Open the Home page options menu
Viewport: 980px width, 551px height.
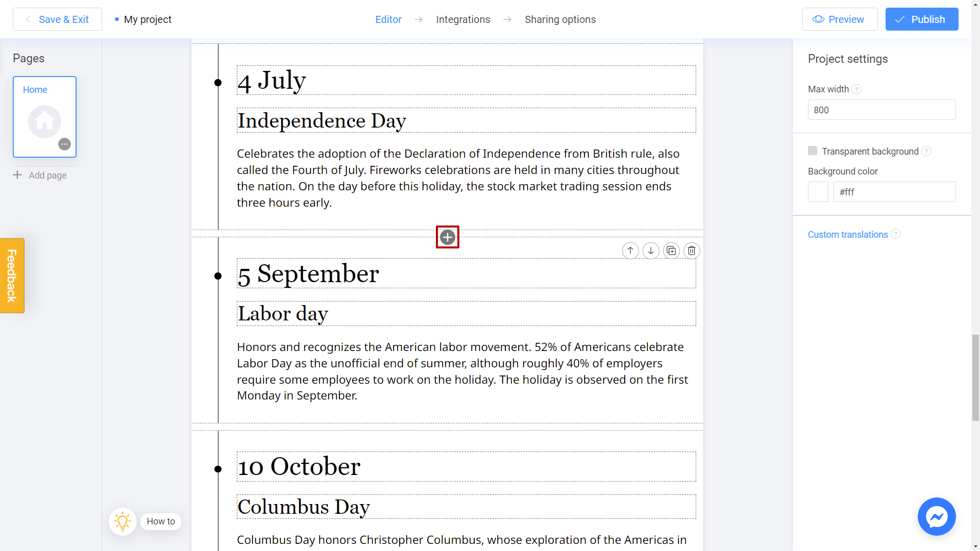point(65,144)
